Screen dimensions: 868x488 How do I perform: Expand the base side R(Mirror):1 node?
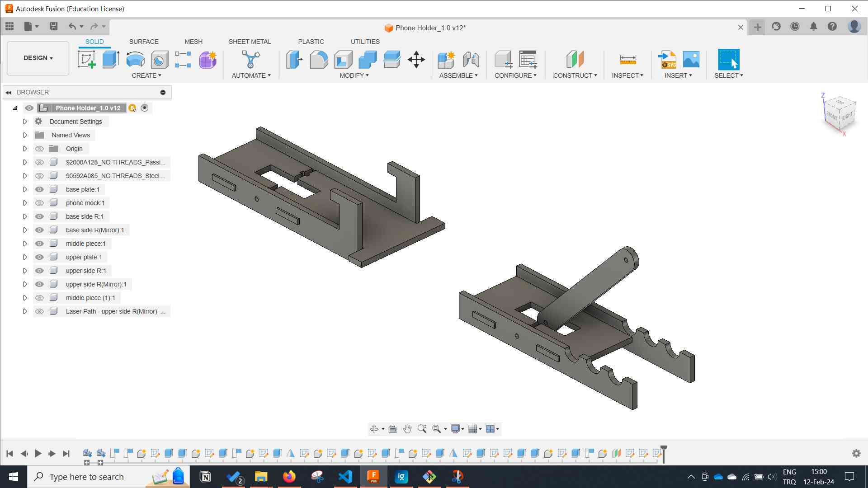[x=25, y=230]
